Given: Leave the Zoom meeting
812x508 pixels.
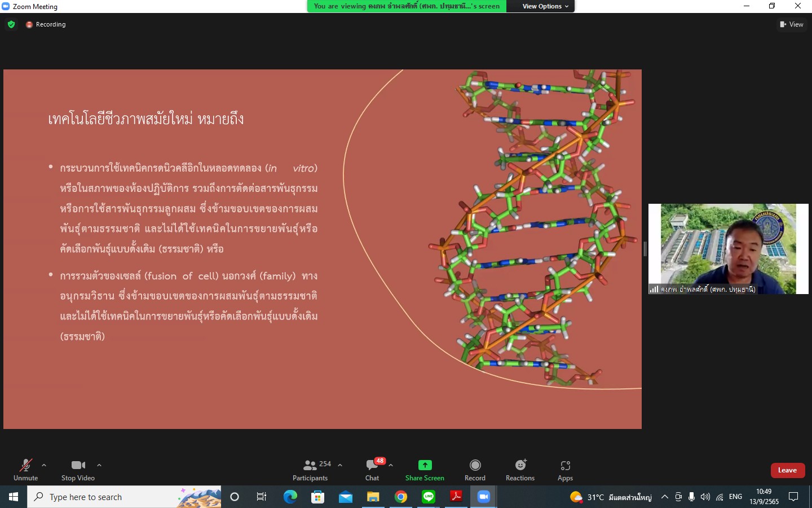Looking at the screenshot, I should coord(787,470).
